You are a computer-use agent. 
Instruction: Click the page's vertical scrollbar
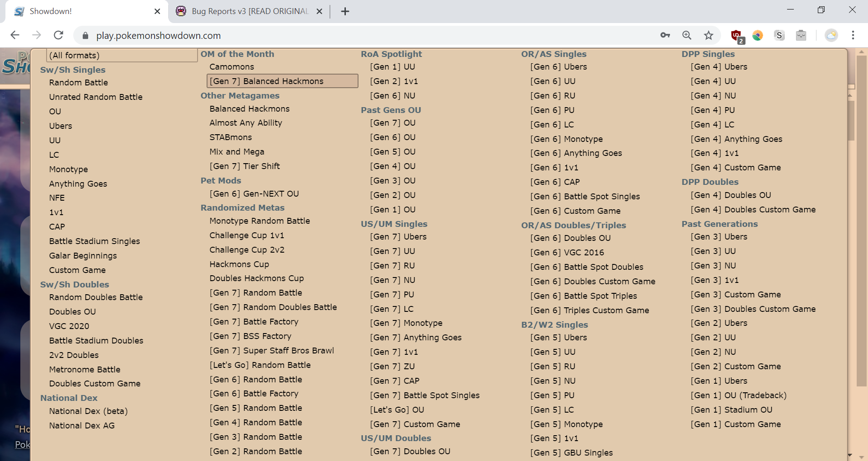(861, 226)
